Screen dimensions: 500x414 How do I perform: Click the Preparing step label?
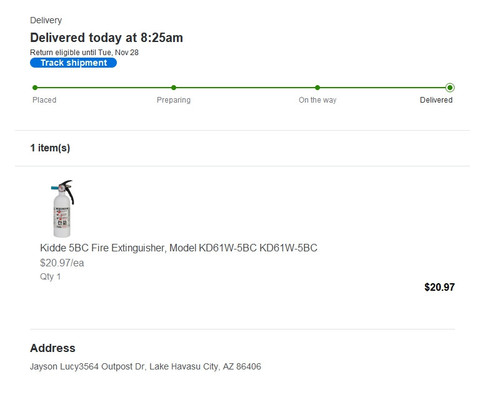point(174,100)
